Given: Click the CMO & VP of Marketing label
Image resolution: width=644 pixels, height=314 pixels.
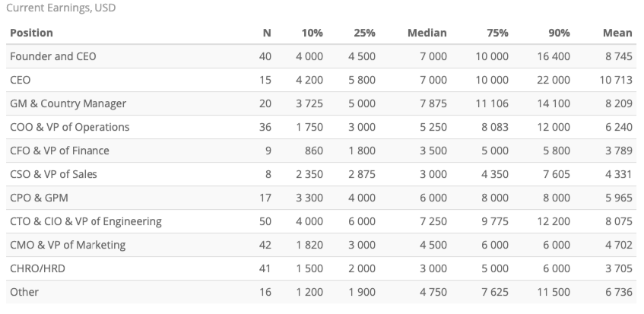Looking at the screenshot, I should tap(68, 245).
